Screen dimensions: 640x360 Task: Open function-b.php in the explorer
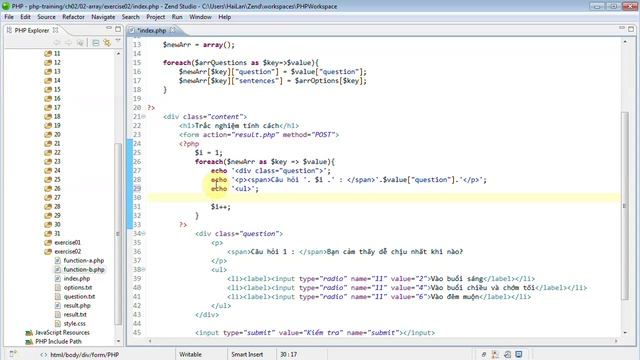click(x=80, y=269)
